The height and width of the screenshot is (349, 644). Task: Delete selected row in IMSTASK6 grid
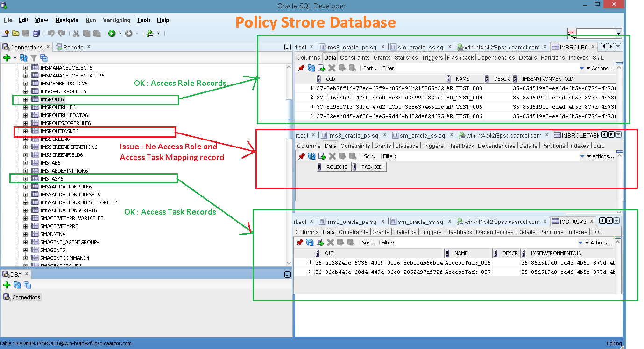click(x=331, y=243)
